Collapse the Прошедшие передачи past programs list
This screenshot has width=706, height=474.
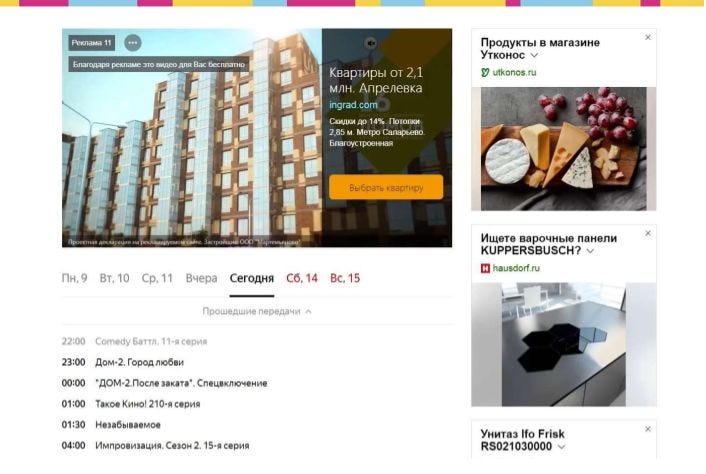point(257,311)
